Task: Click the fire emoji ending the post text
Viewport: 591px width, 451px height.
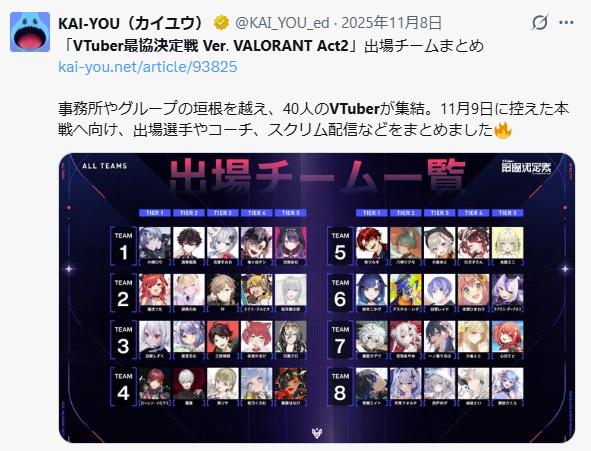Action: [x=503, y=130]
